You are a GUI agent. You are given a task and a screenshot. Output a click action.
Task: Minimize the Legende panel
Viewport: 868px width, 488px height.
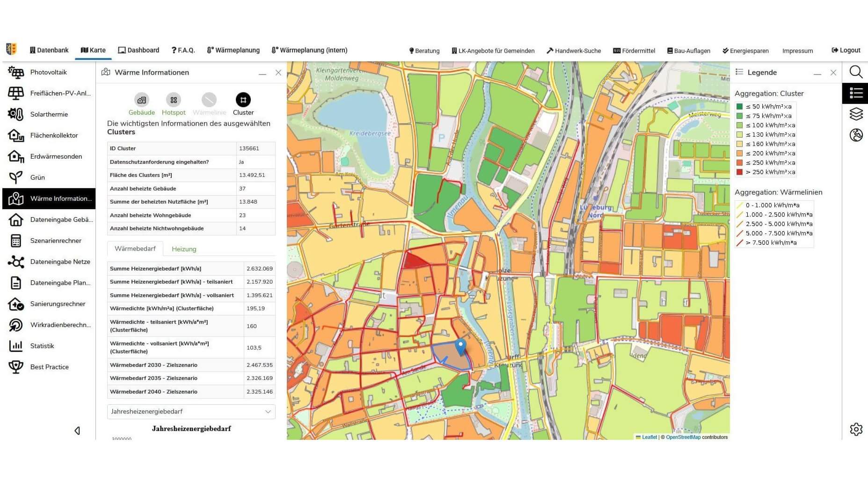pyautogui.click(x=817, y=73)
